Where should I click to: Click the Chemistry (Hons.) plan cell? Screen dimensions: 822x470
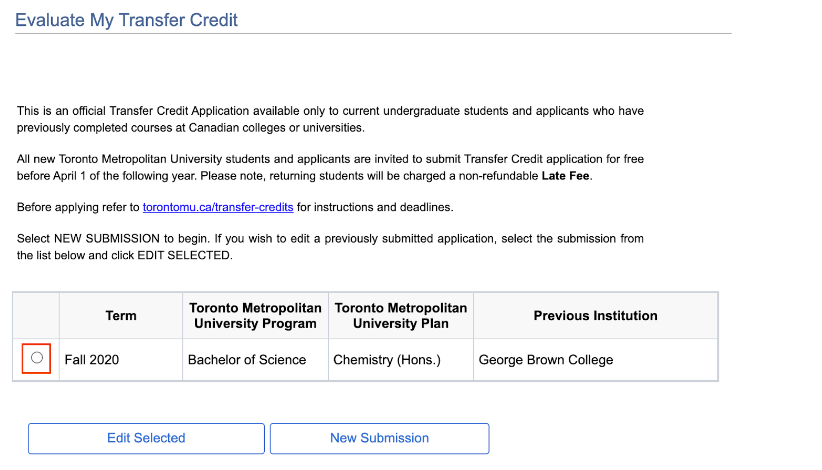coord(385,360)
